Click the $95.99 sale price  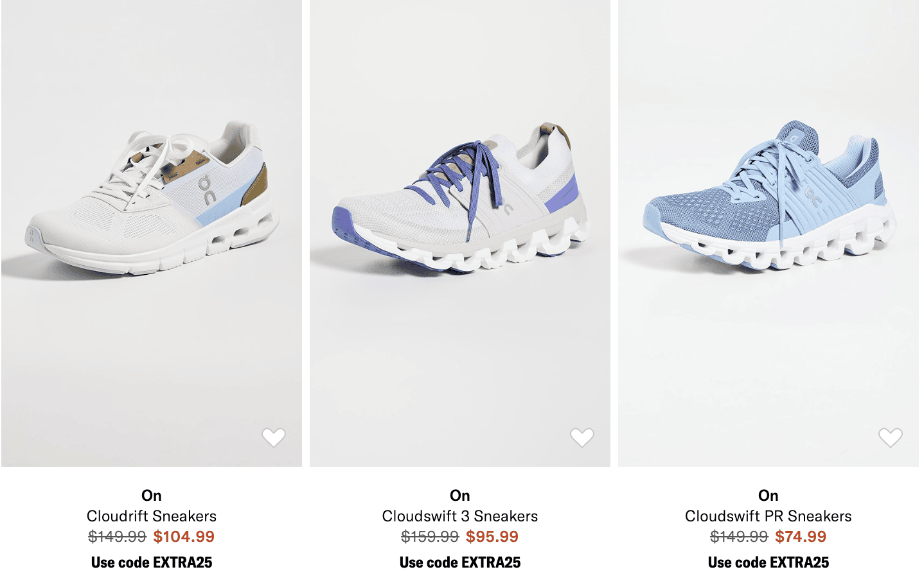[x=492, y=537]
